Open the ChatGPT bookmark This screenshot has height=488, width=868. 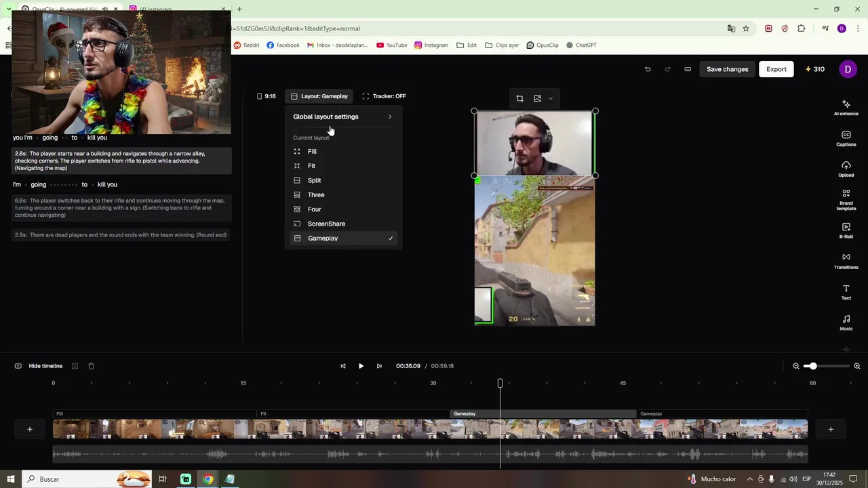coord(581,45)
